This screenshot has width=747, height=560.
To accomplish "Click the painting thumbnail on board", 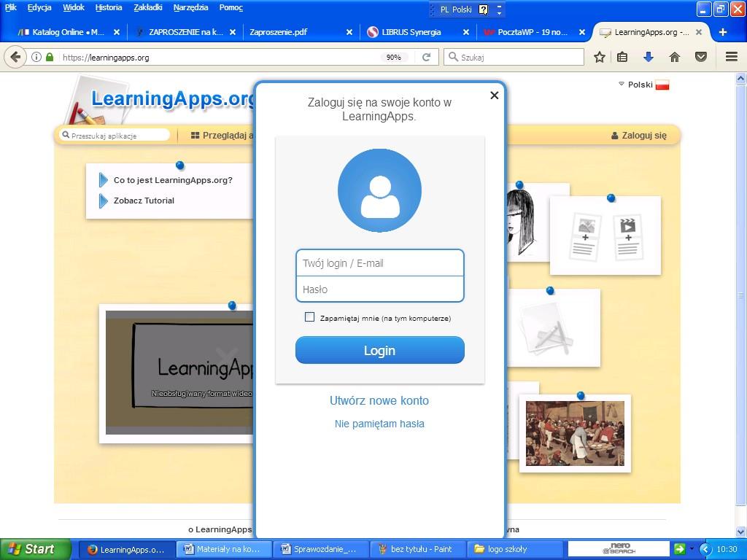I will (575, 433).
